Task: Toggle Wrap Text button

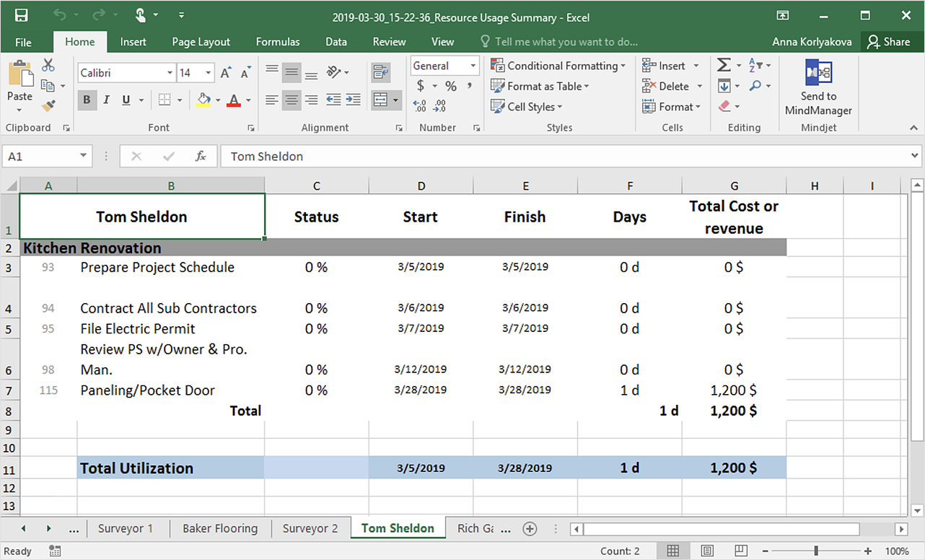Action: [x=380, y=72]
